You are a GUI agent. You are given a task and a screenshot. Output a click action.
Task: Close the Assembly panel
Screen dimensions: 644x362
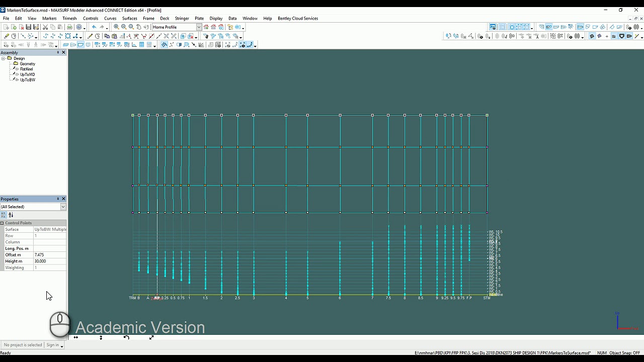click(x=63, y=52)
